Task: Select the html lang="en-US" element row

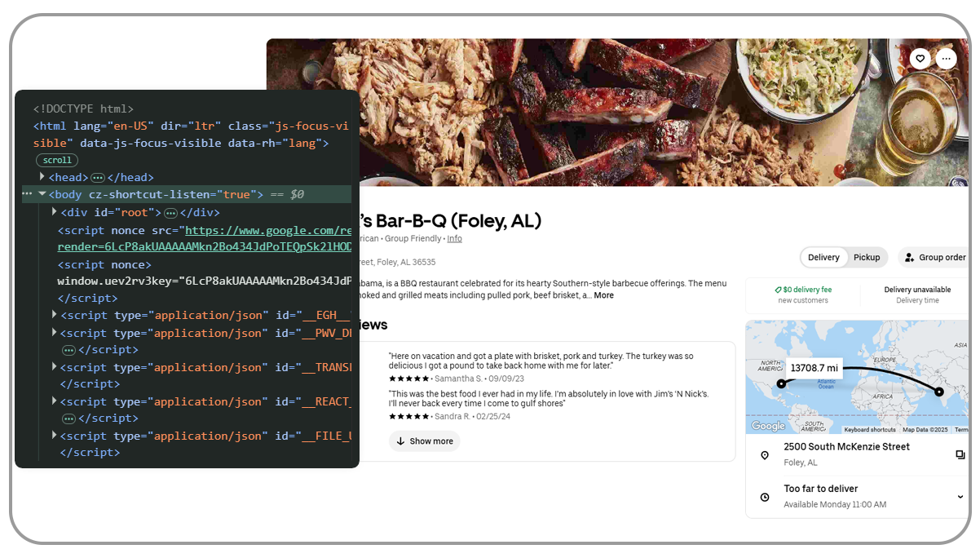Action: (192, 135)
